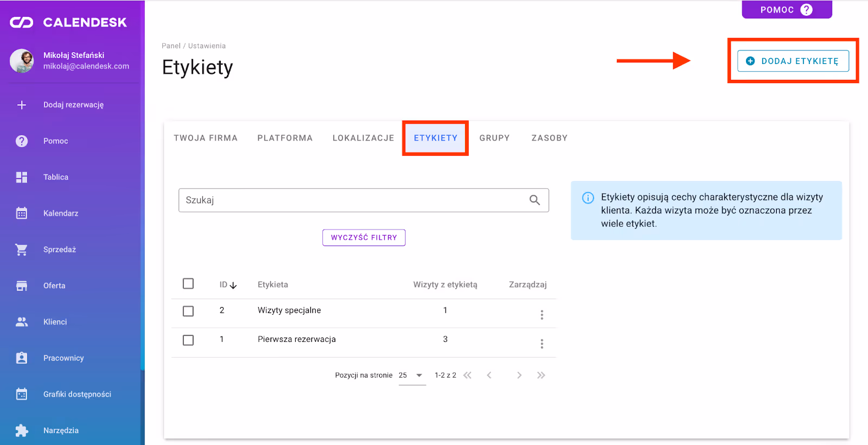The height and width of the screenshot is (445, 868).
Task: Click the Oferta storefront icon
Action: [x=22, y=286]
